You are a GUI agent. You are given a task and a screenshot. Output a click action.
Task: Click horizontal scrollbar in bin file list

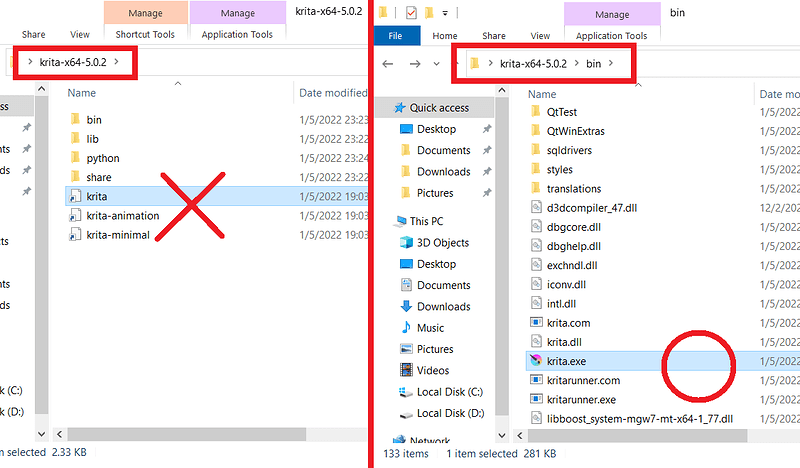pos(638,435)
